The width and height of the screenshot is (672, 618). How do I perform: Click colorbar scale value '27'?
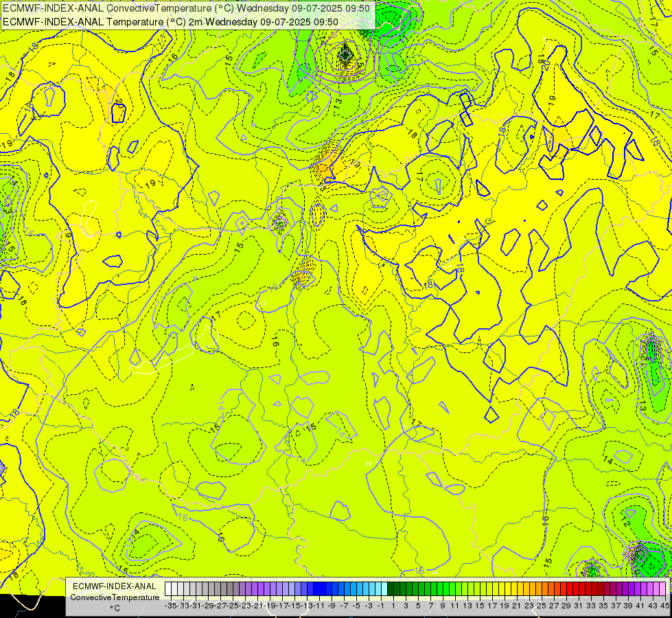(554, 606)
